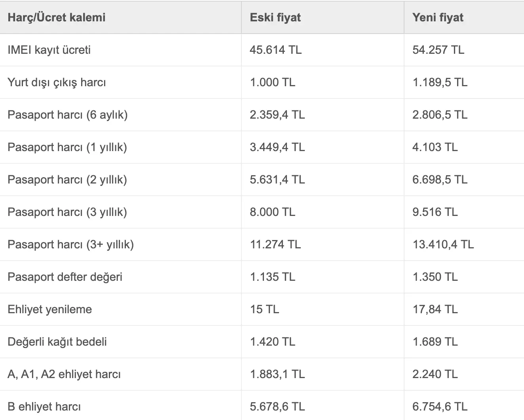The width and height of the screenshot is (524, 420).
Task: Click the 1.189,5 TL new price
Action: click(440, 82)
